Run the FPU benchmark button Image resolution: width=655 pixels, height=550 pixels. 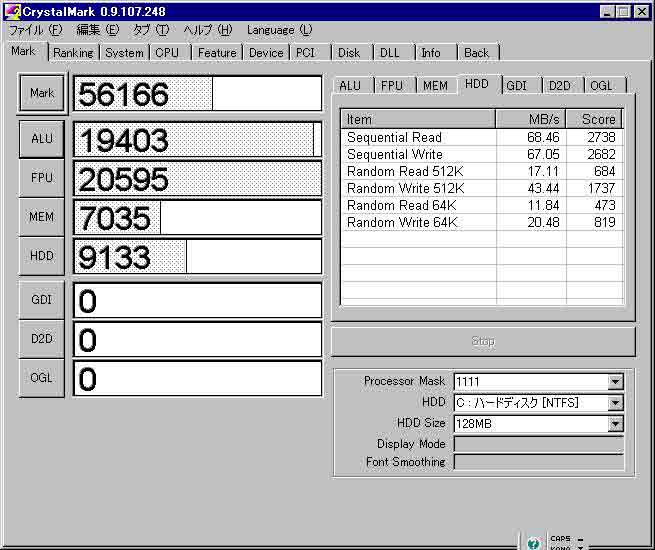click(42, 177)
